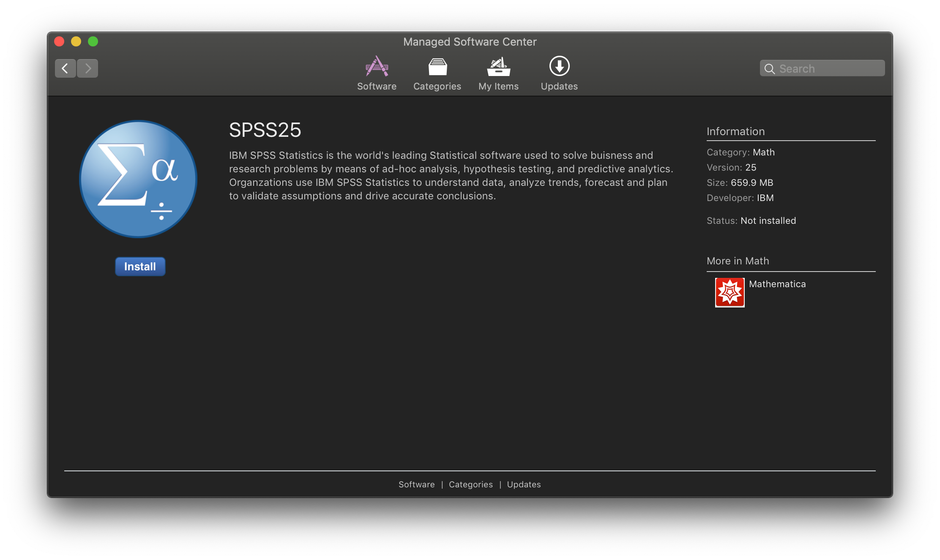Follow the Software footer link
The image size is (940, 560).
[x=416, y=484]
